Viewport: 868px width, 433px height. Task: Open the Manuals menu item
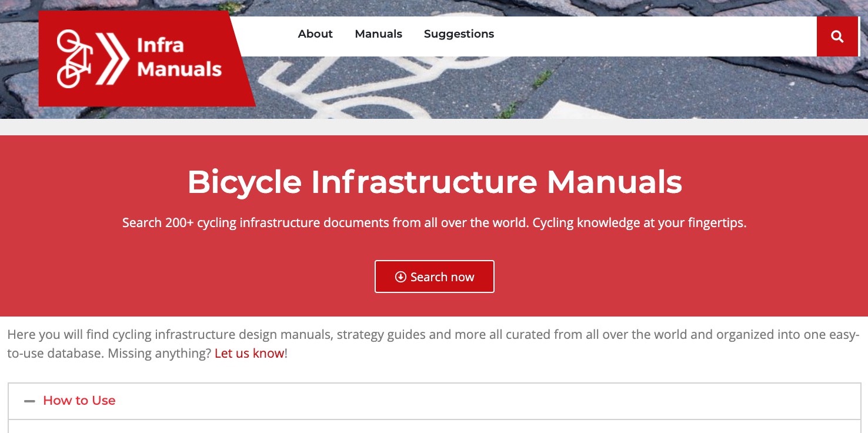pos(379,34)
